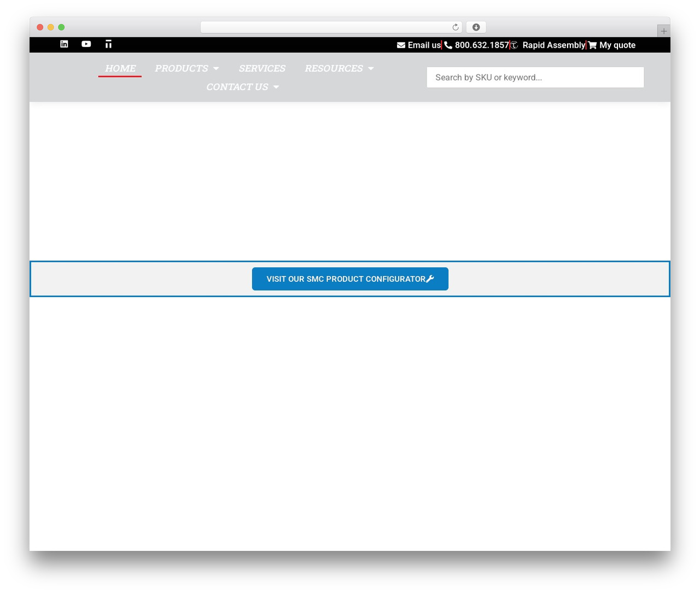The height and width of the screenshot is (593, 700).
Task: Expand the CONTACT US dropdown arrow
Action: click(276, 87)
